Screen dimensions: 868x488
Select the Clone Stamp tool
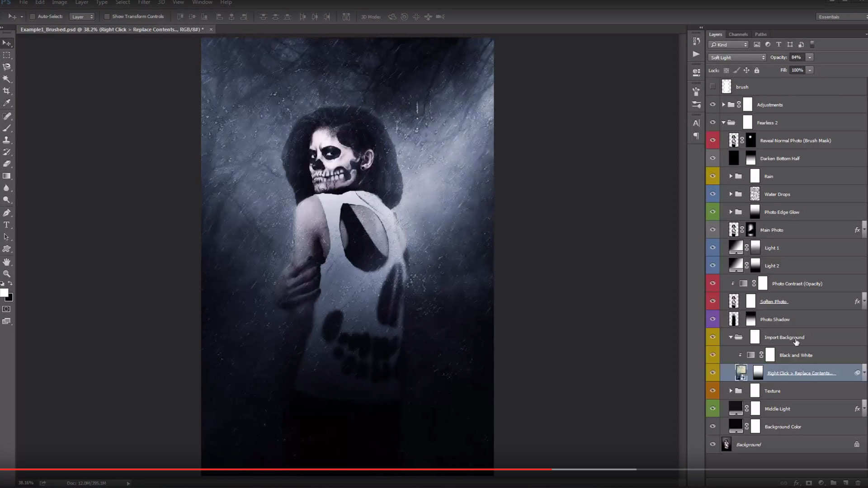coord(7,140)
